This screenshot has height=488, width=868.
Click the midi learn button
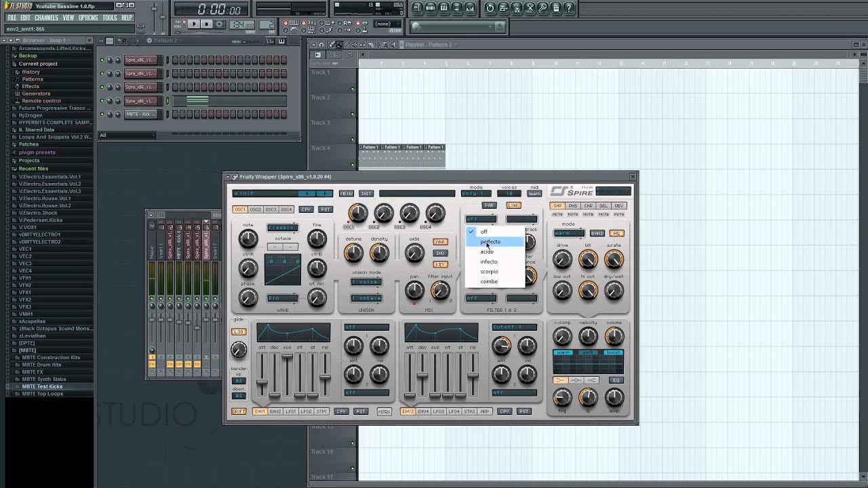(x=534, y=194)
